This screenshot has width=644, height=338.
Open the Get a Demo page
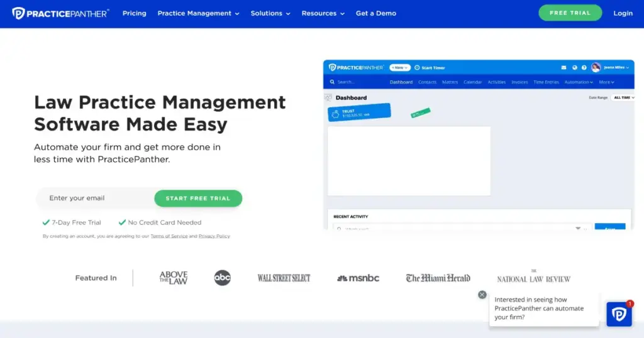(376, 14)
